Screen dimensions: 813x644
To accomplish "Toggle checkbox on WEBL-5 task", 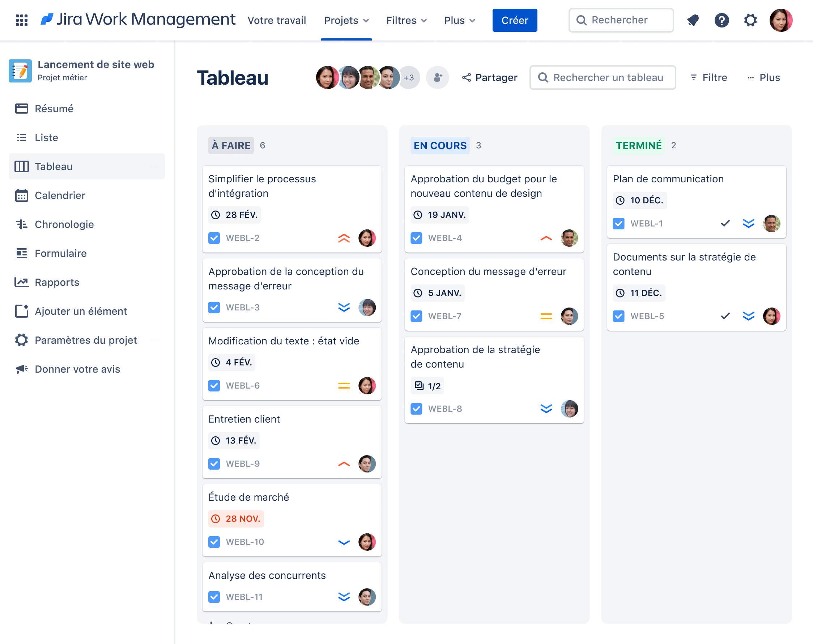I will pyautogui.click(x=619, y=315).
